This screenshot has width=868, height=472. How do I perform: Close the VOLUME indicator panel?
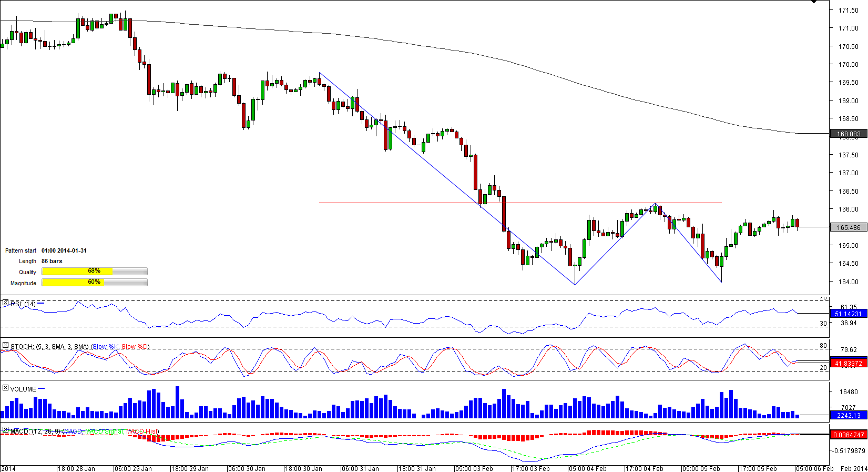click(5, 388)
